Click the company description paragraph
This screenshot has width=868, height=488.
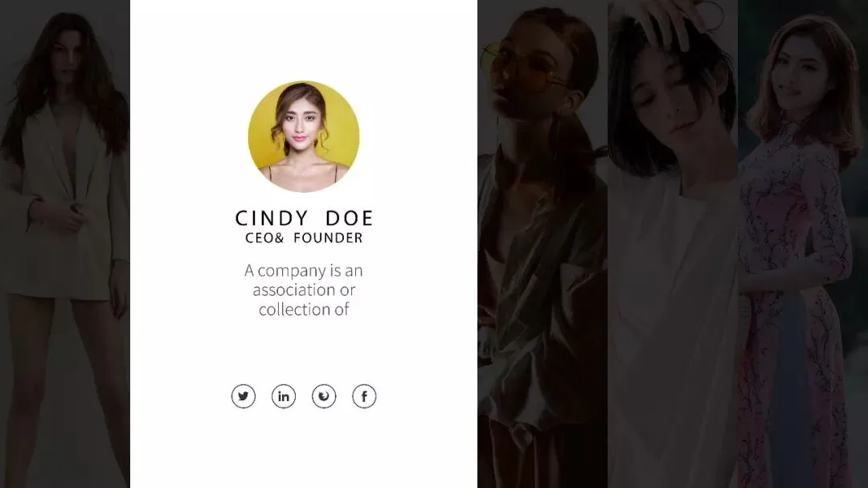(x=304, y=290)
